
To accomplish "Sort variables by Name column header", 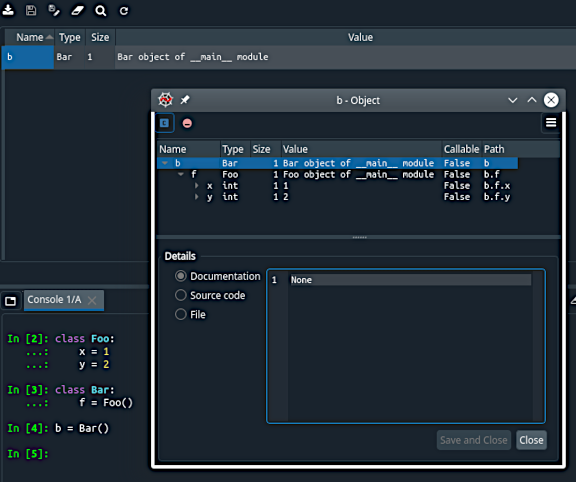I will click(30, 37).
